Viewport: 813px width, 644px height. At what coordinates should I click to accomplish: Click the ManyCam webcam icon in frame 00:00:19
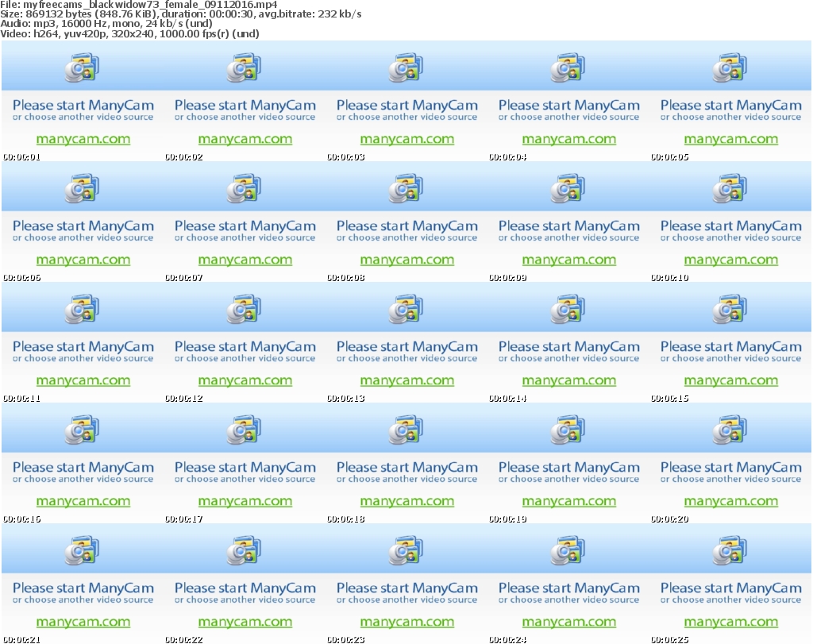pyautogui.click(x=568, y=430)
